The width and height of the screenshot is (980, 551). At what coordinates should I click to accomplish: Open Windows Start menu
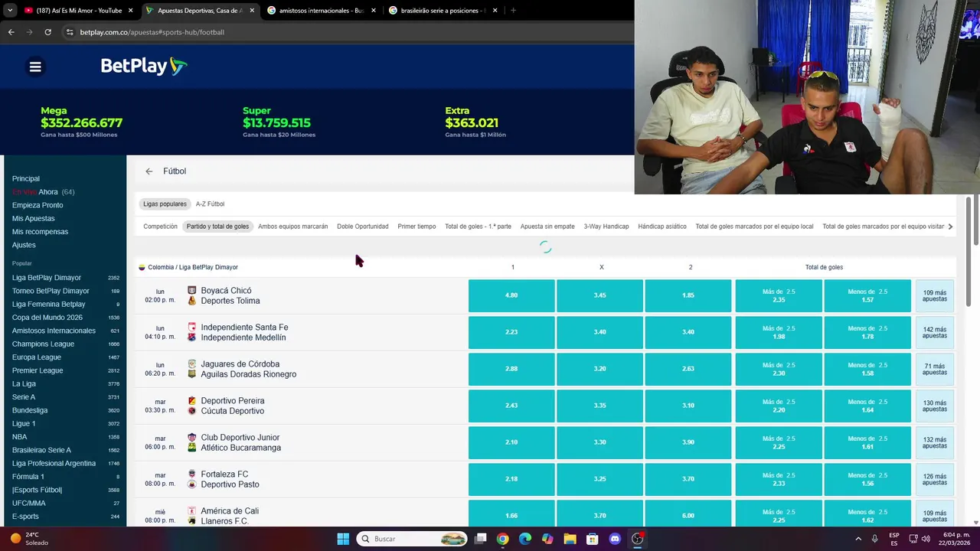pyautogui.click(x=343, y=539)
